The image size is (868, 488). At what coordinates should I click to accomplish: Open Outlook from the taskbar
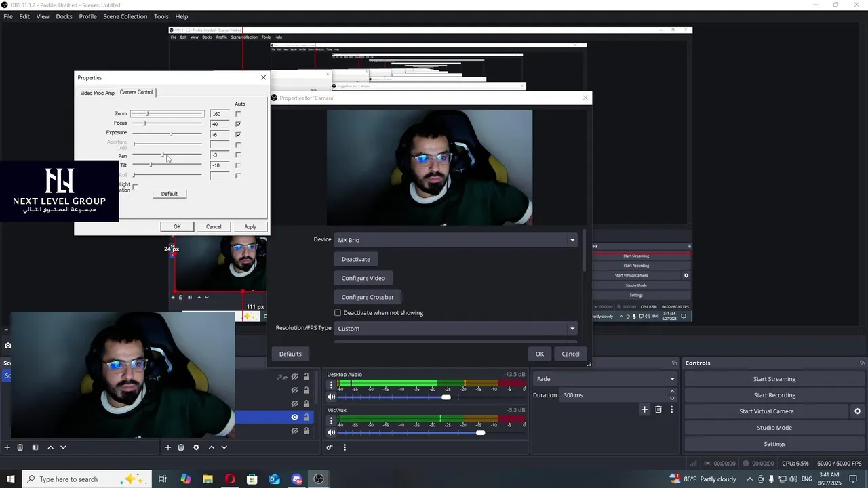click(274, 479)
